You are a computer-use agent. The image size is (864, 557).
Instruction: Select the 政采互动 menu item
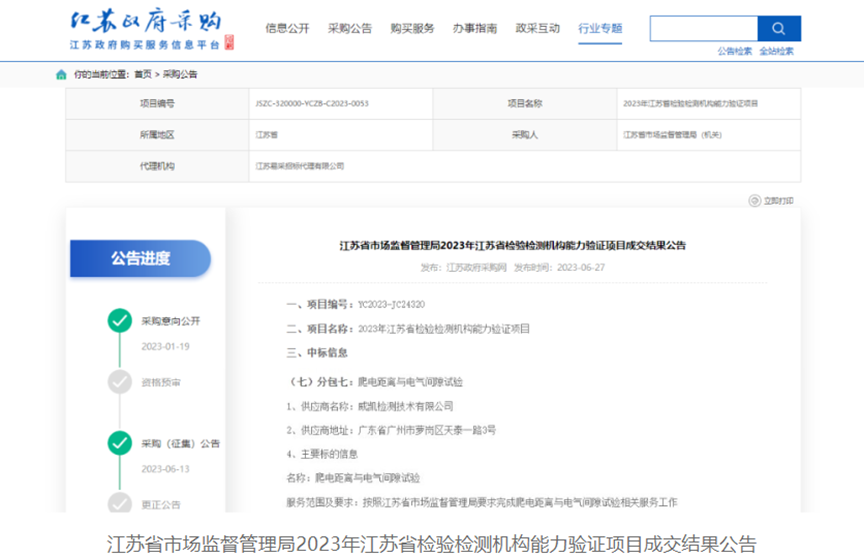[537, 29]
